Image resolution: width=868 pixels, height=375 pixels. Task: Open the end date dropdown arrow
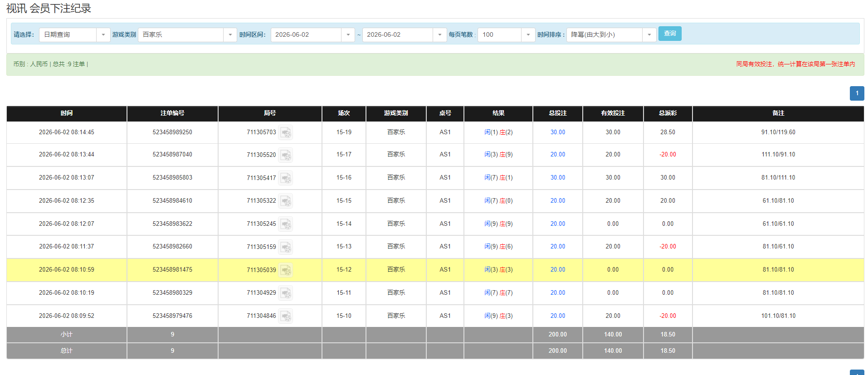pos(439,34)
